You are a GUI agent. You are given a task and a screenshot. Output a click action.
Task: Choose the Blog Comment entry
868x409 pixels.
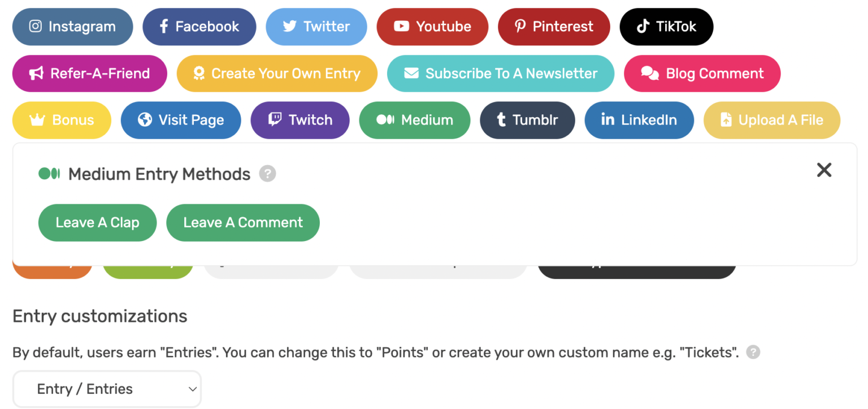[702, 74]
